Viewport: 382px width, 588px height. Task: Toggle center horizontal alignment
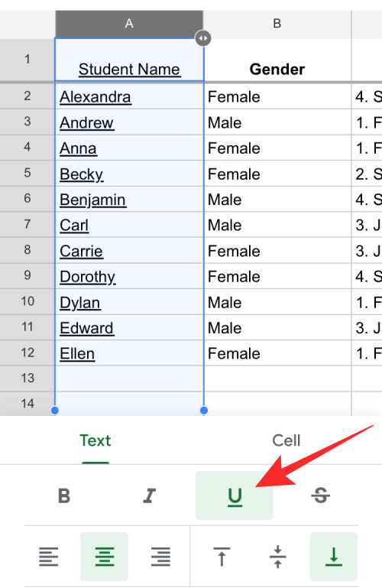coord(105,556)
